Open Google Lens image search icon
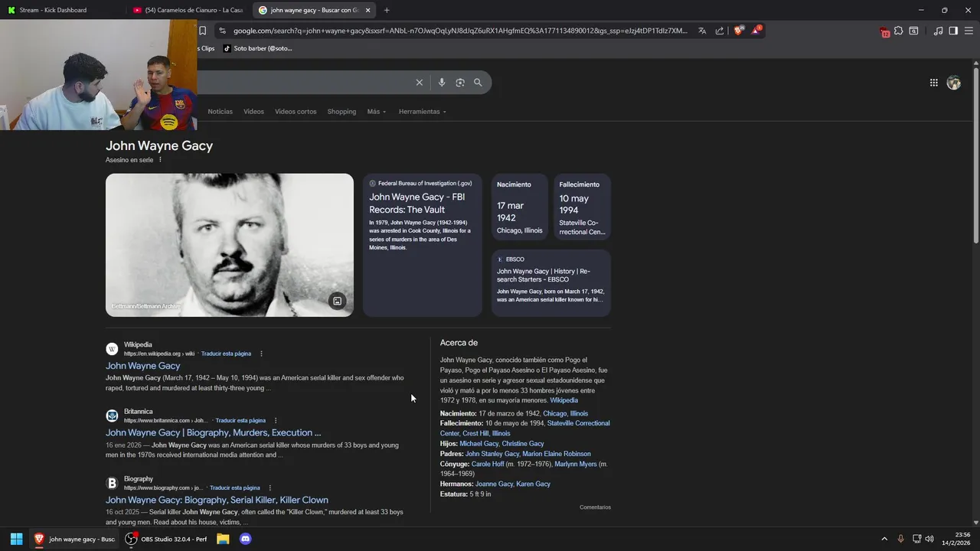The image size is (980, 551). click(460, 83)
